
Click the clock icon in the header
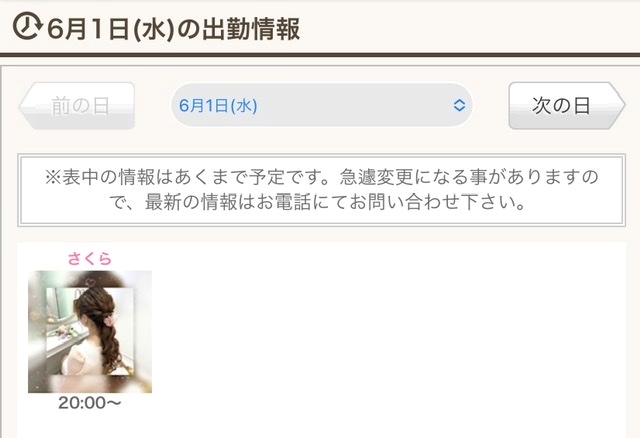27,27
